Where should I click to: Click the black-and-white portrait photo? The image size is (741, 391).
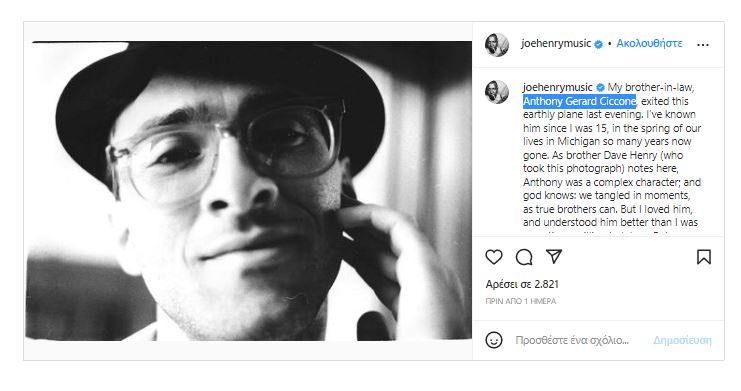pos(249,191)
